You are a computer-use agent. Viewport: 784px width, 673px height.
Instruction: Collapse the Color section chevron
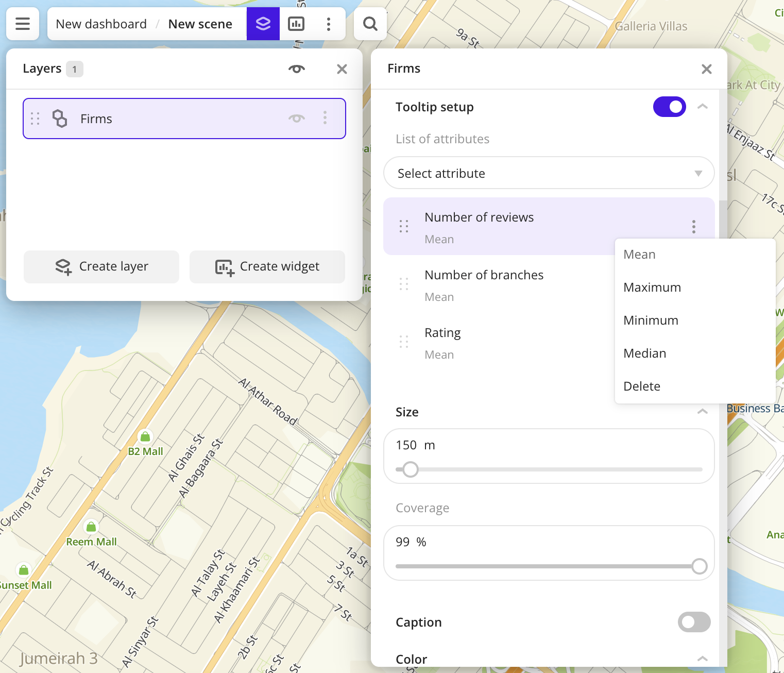702,659
